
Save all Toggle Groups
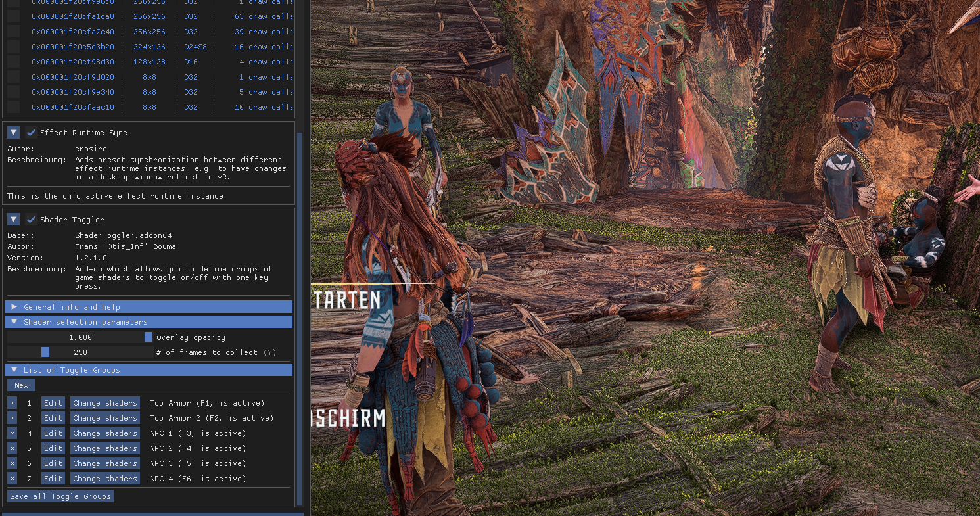point(60,496)
